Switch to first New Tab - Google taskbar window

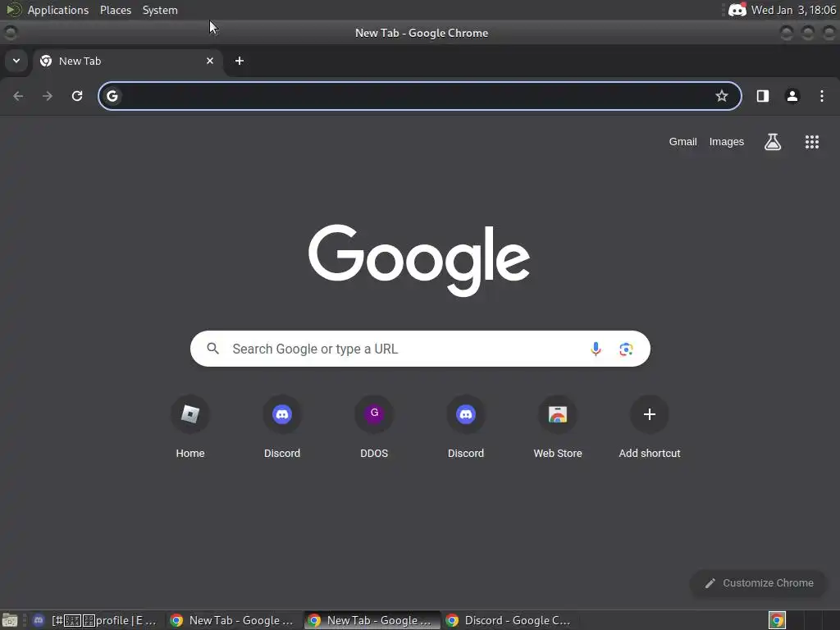tap(232, 620)
